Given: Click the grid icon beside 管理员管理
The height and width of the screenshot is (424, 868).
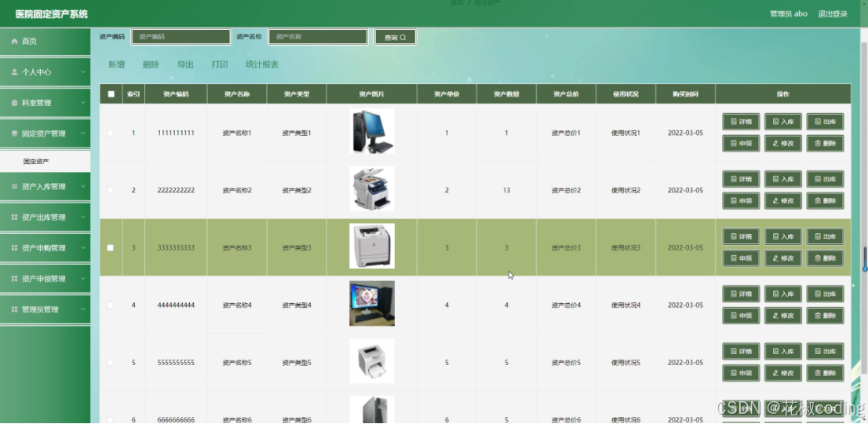Looking at the screenshot, I should coord(14,309).
